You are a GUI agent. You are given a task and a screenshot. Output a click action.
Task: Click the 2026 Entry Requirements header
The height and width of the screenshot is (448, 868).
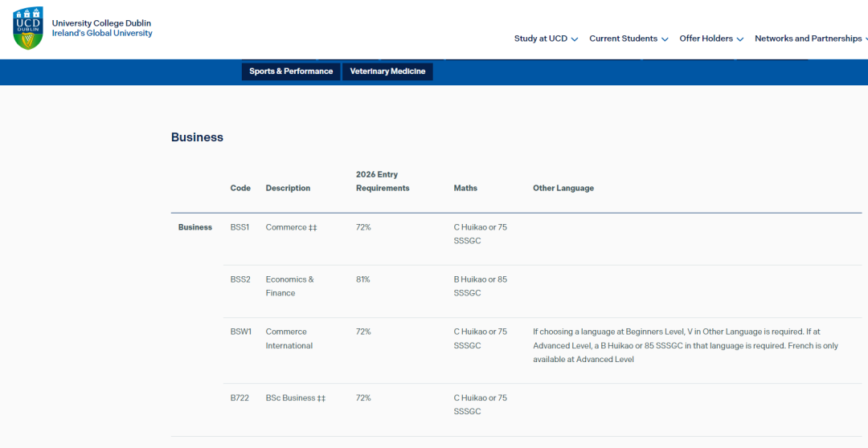(x=383, y=181)
